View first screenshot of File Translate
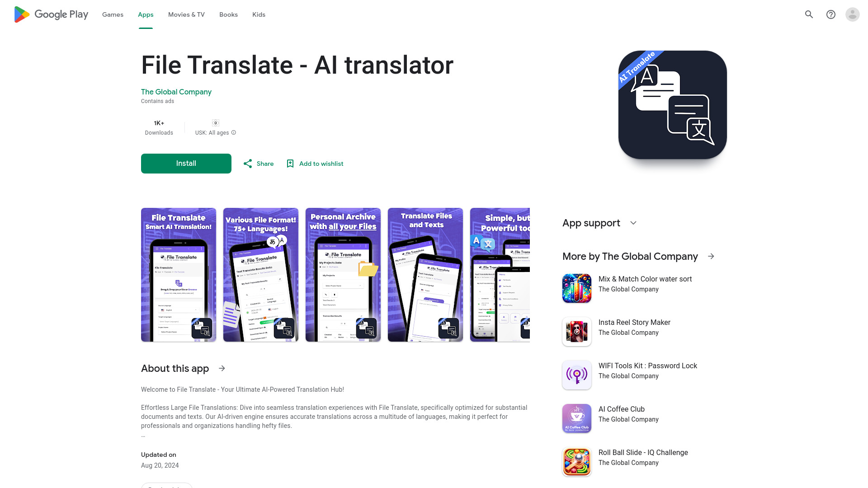 pyautogui.click(x=178, y=275)
